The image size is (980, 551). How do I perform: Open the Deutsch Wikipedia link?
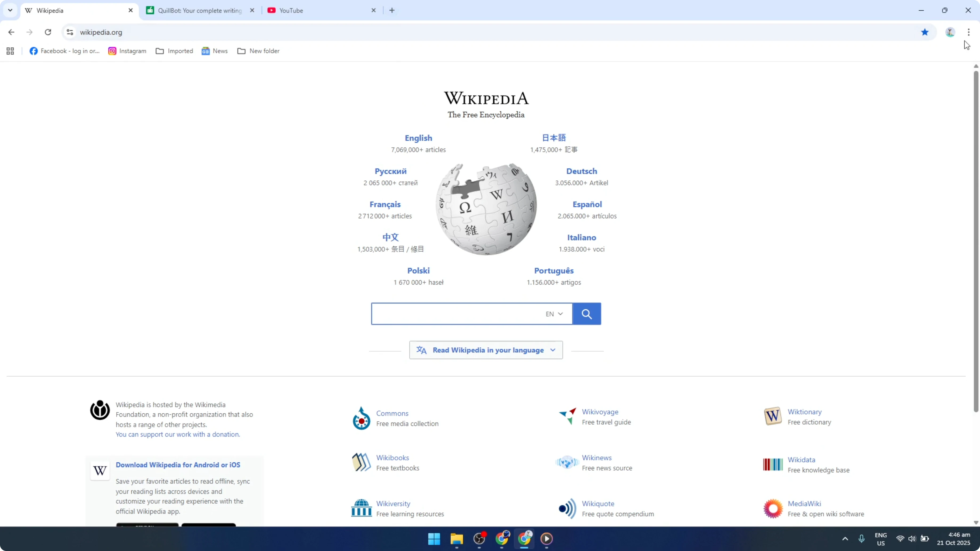(x=581, y=171)
